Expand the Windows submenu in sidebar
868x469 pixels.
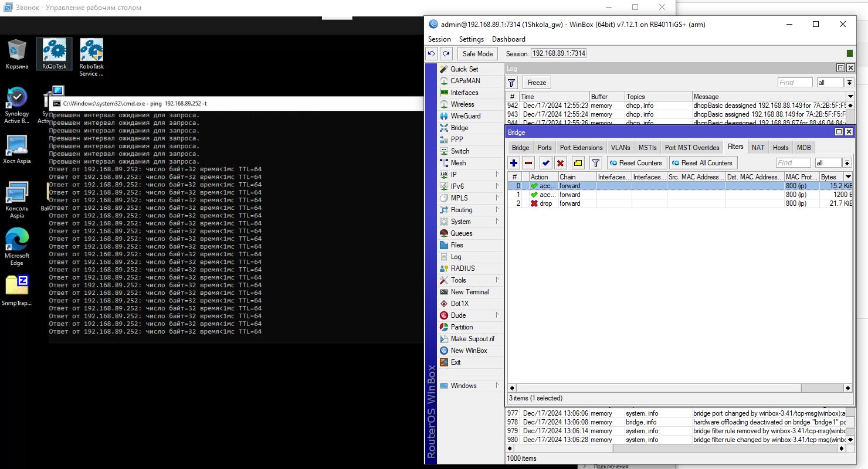(x=470, y=386)
